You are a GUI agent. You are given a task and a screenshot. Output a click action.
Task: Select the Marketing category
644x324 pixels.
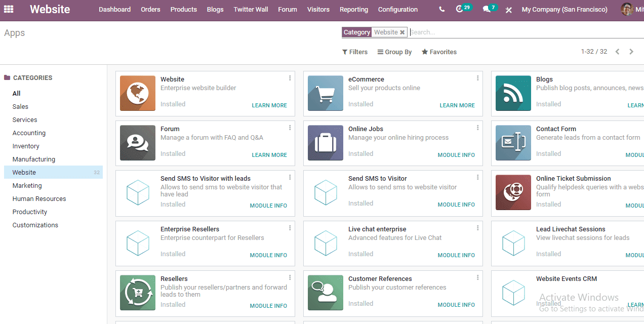pyautogui.click(x=27, y=186)
